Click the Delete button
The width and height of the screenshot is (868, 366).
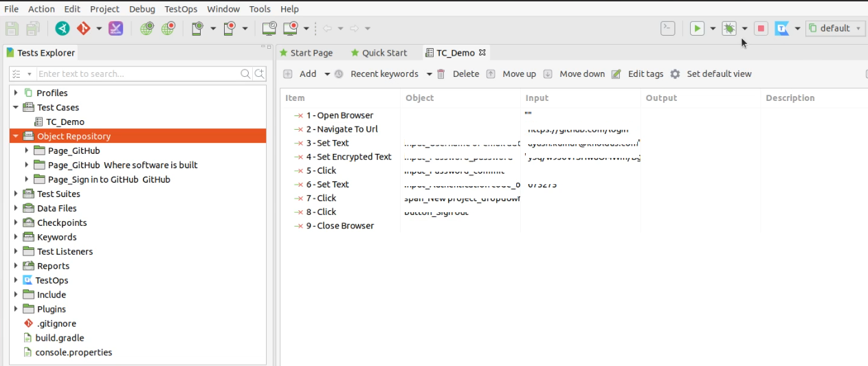(458, 73)
